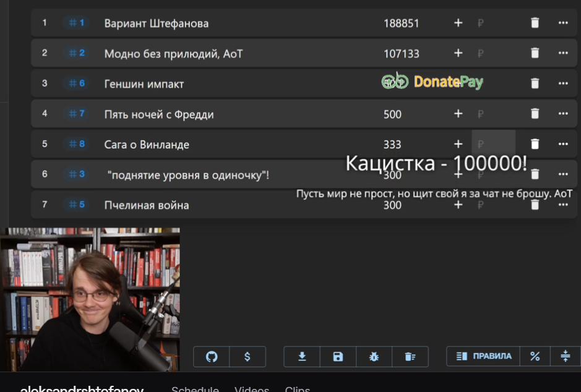This screenshot has height=392, width=581.
Task: Select the lot name Геншин импакт
Action: pos(144,84)
